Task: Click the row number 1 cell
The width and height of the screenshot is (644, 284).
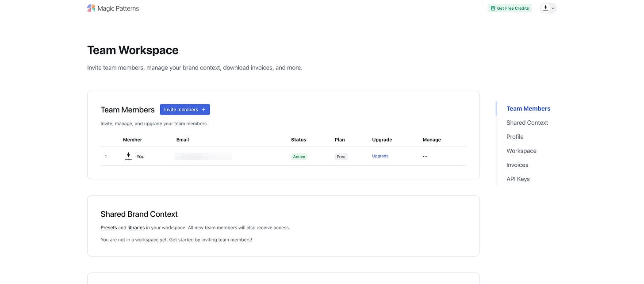Action: [x=106, y=157]
